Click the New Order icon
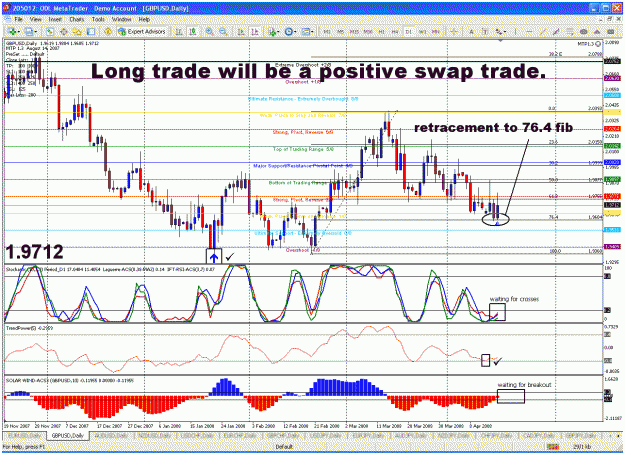Image resolution: width=625 pixels, height=453 pixels. tap(107, 32)
